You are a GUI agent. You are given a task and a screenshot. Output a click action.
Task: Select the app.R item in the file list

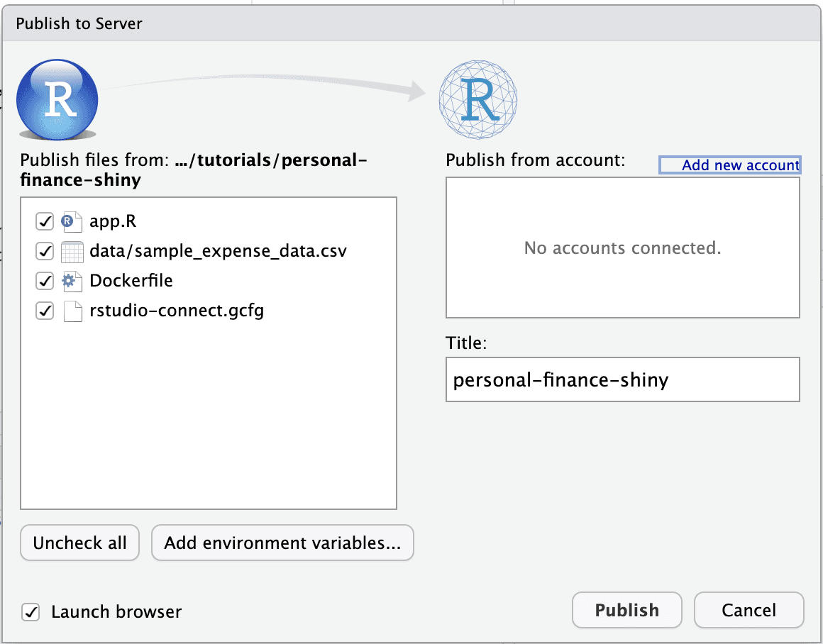click(x=112, y=221)
